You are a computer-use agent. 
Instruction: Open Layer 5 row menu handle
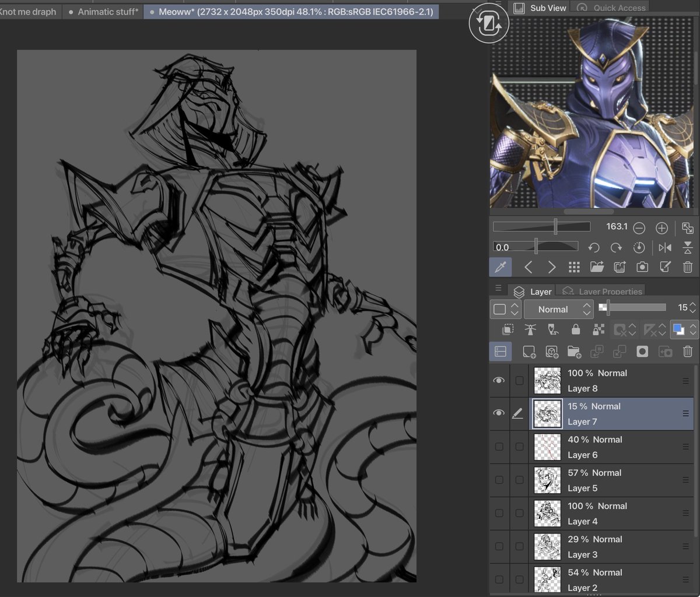pos(686,480)
